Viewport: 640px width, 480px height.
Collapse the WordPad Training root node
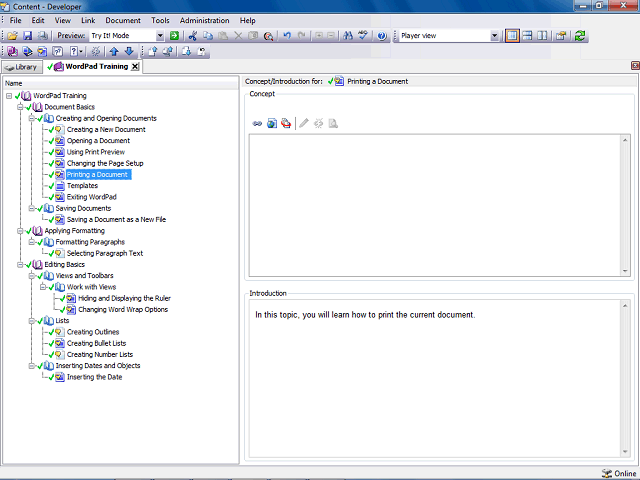click(x=9, y=96)
